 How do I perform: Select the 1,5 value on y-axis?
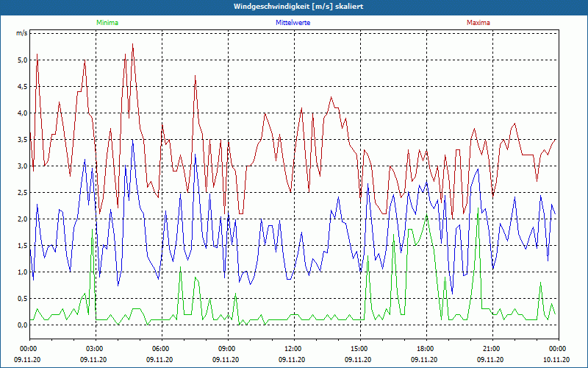coord(22,245)
